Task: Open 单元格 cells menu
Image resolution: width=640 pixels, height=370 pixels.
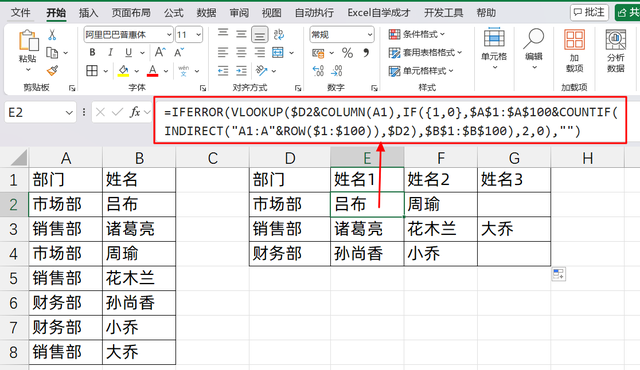Action: [x=494, y=49]
